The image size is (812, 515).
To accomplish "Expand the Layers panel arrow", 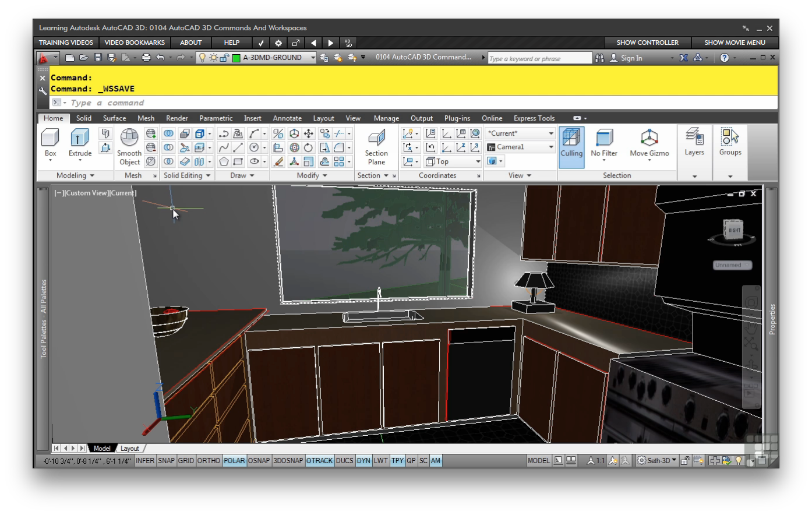I will click(x=694, y=176).
